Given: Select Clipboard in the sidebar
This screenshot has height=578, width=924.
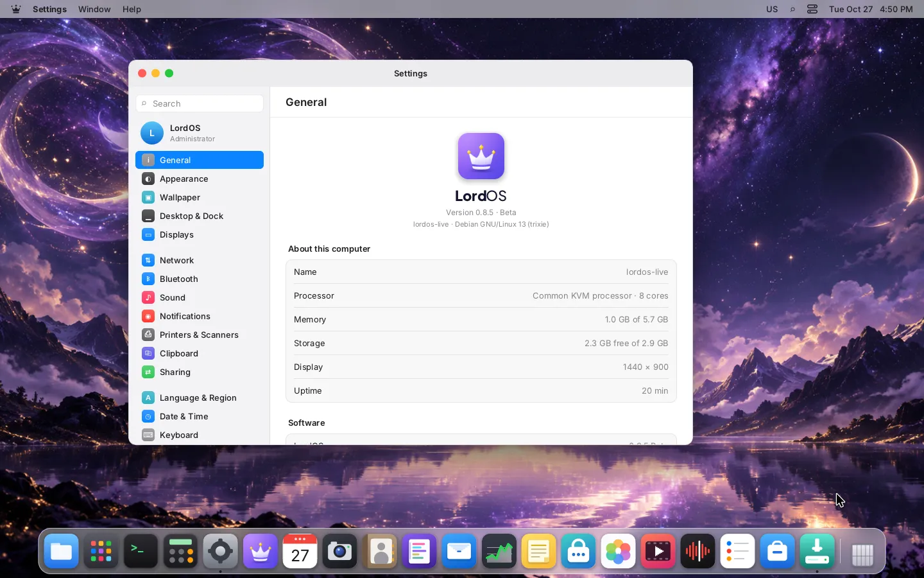Looking at the screenshot, I should pos(200,353).
